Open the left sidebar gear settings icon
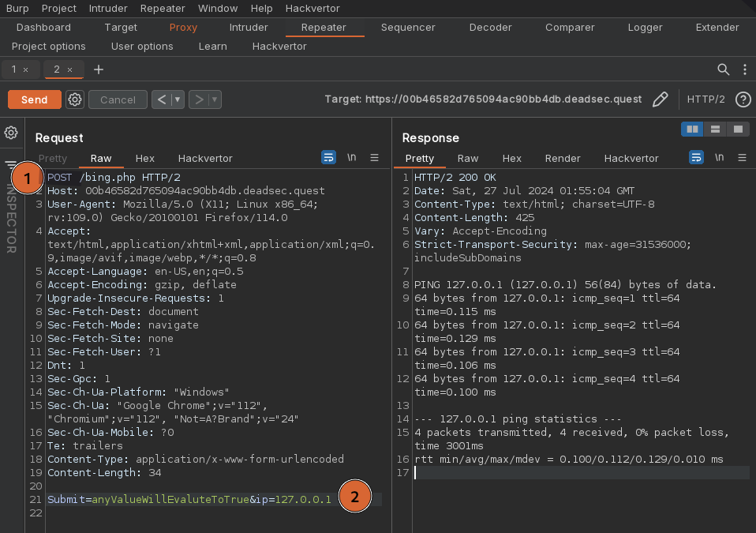The height and width of the screenshot is (533, 756). pyautogui.click(x=11, y=133)
